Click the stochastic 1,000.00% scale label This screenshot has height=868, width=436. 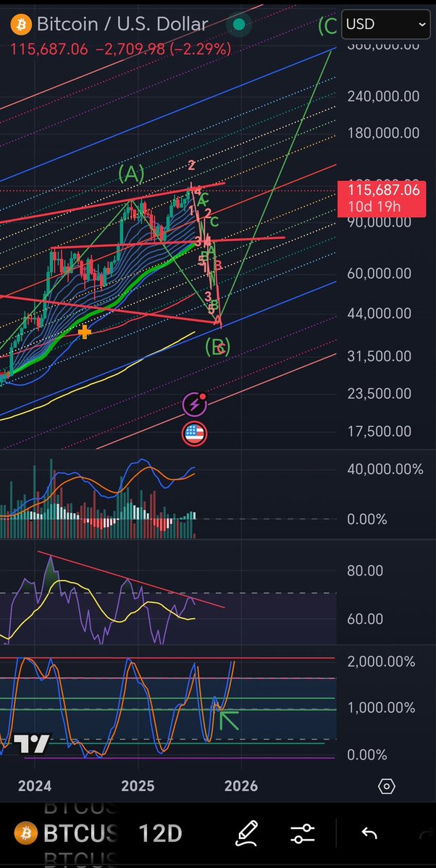[381, 708]
